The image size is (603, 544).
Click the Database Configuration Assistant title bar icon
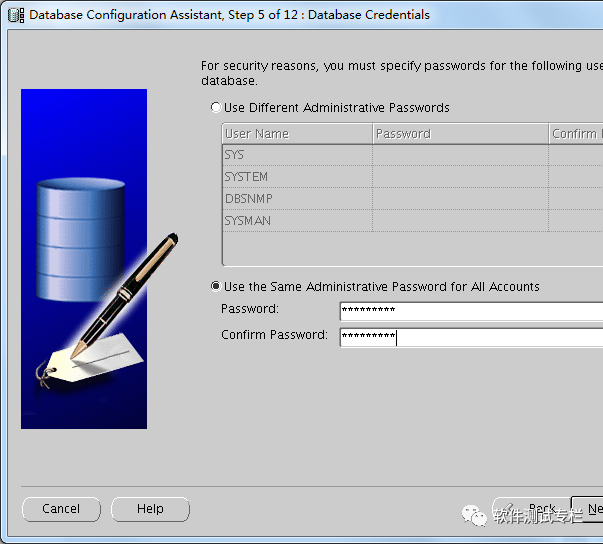[x=16, y=15]
